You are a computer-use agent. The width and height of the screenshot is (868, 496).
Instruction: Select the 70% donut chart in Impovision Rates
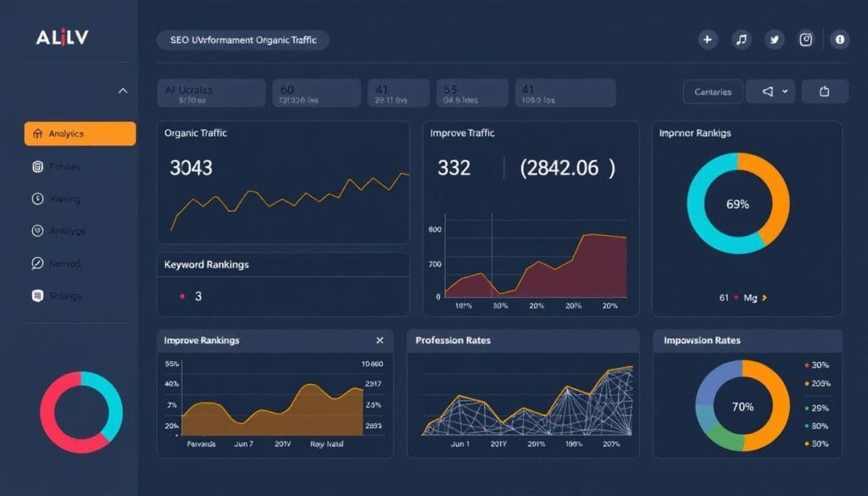coord(745,407)
